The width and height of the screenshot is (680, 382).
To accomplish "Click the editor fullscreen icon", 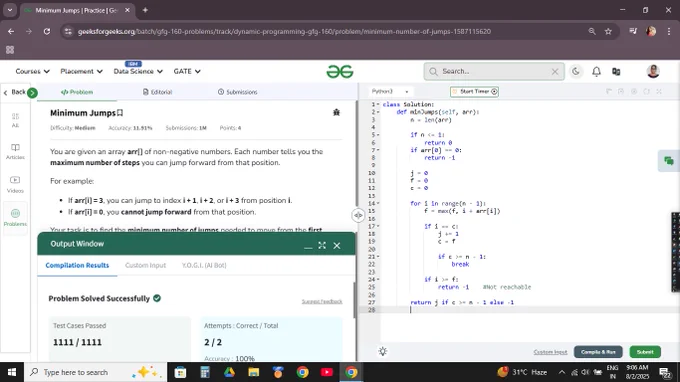I will 659,91.
